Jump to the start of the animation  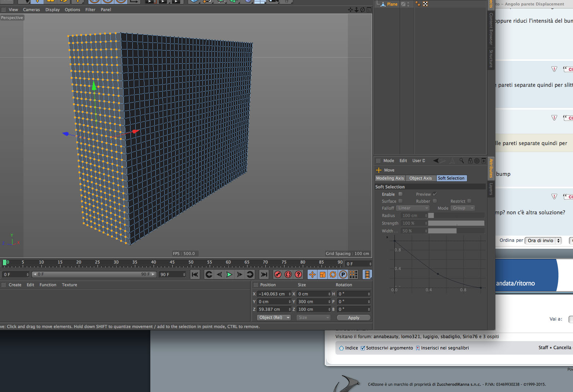pyautogui.click(x=195, y=274)
